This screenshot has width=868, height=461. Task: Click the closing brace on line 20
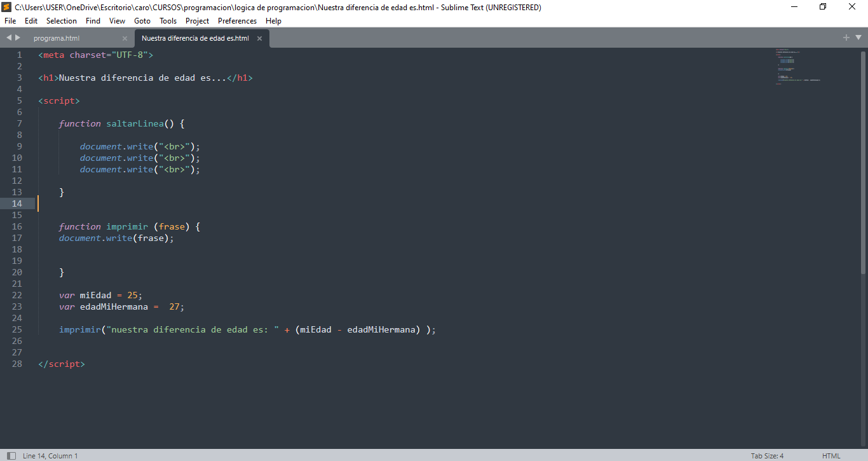point(62,272)
